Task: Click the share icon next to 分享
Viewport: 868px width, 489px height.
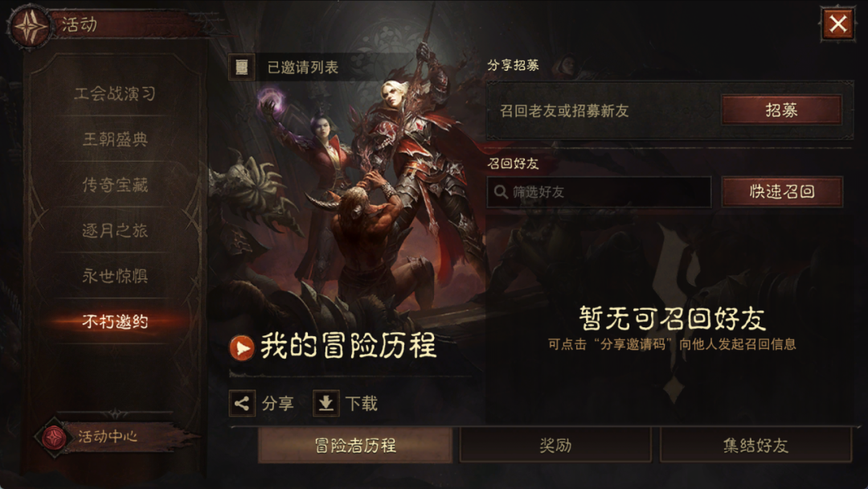Action: click(242, 403)
